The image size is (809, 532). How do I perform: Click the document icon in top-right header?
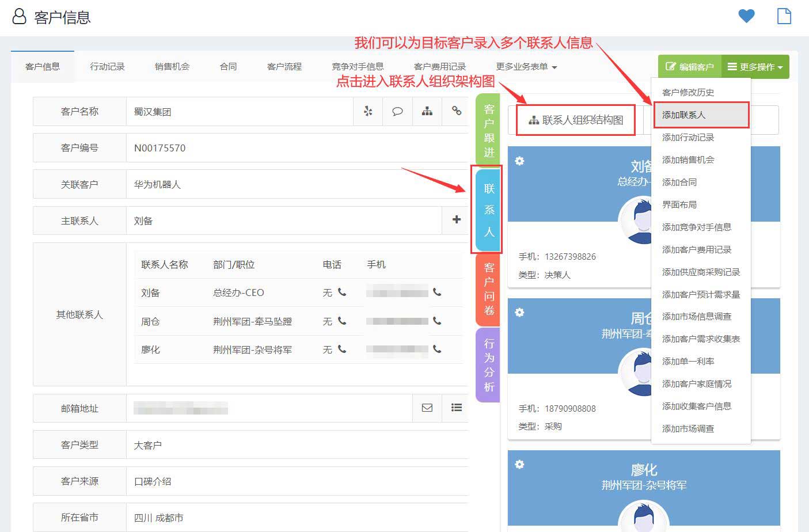[x=784, y=16]
